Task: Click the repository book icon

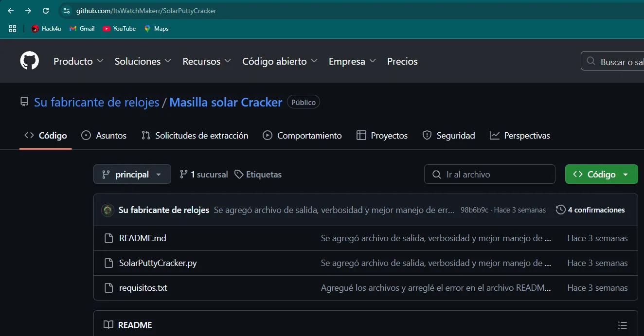Action: pyautogui.click(x=24, y=102)
